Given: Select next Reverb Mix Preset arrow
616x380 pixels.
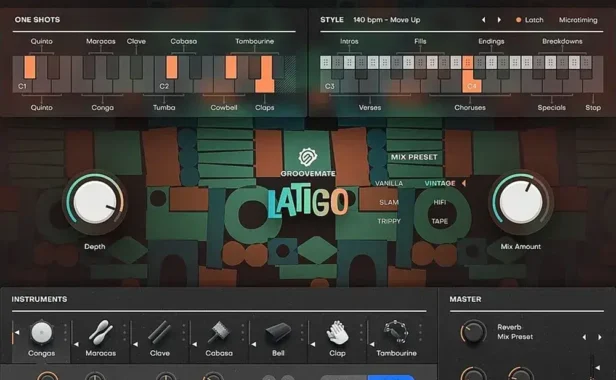Looking at the screenshot, I should pos(600,337).
